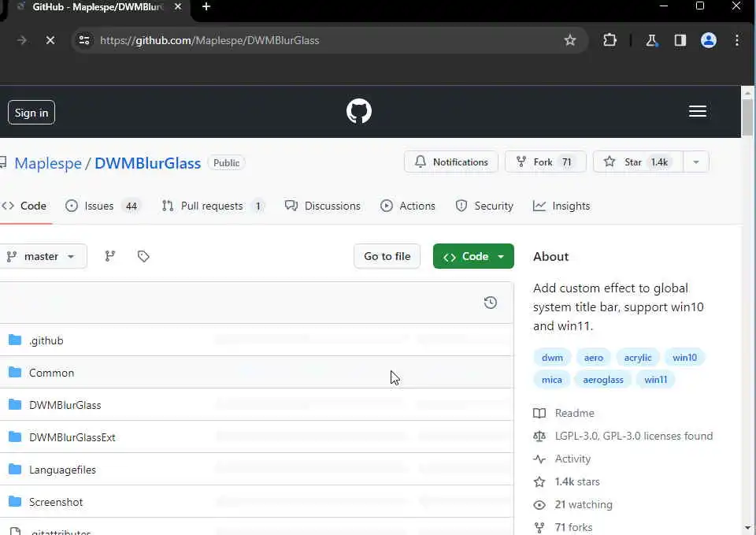Expand the green Code dropdown button
The height and width of the screenshot is (535, 756).
[473, 256]
